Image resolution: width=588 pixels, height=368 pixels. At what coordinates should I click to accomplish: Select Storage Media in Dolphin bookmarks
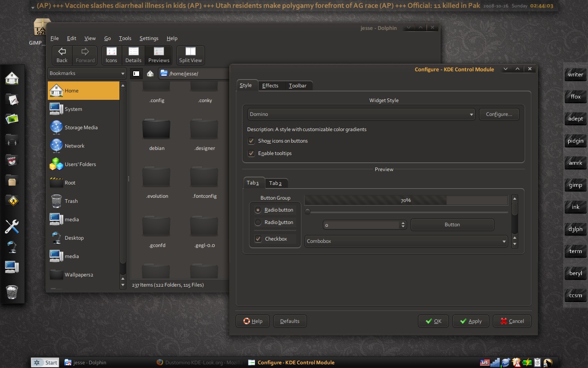coord(84,127)
